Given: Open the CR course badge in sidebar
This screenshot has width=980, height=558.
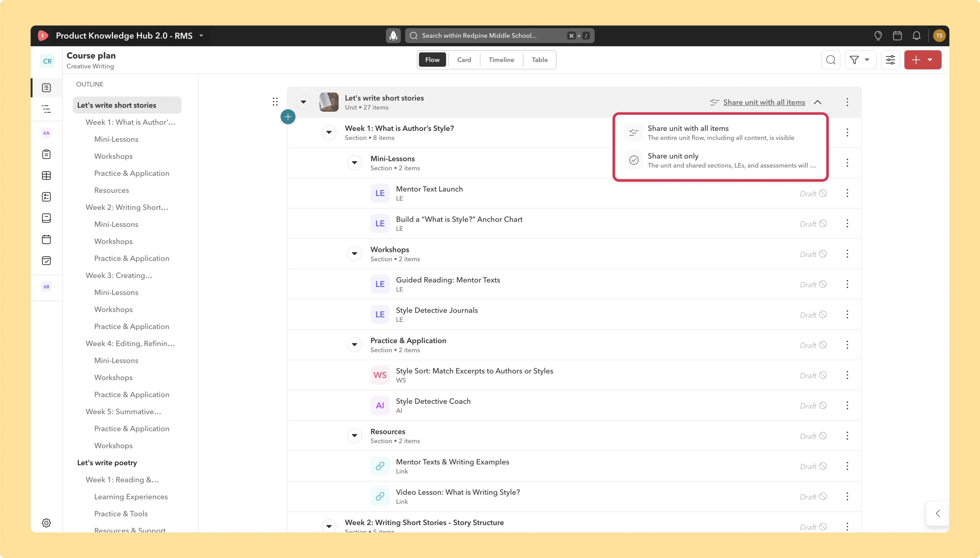Looking at the screenshot, I should [47, 61].
